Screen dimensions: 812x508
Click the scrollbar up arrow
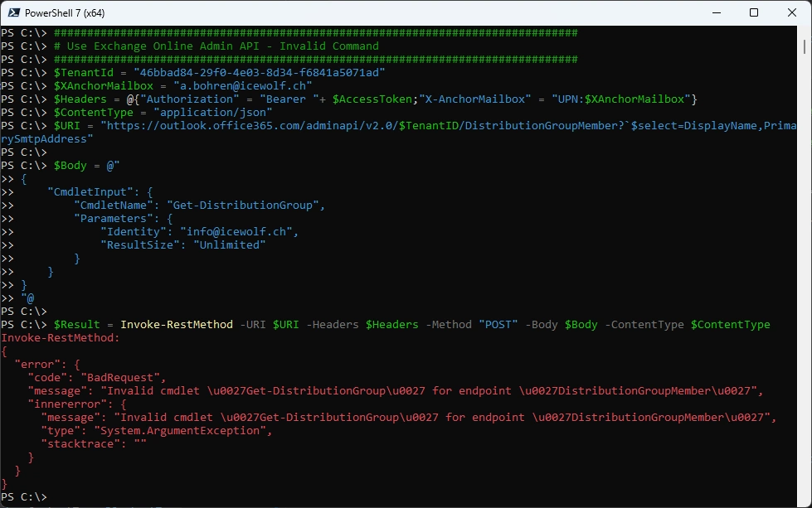805,33
